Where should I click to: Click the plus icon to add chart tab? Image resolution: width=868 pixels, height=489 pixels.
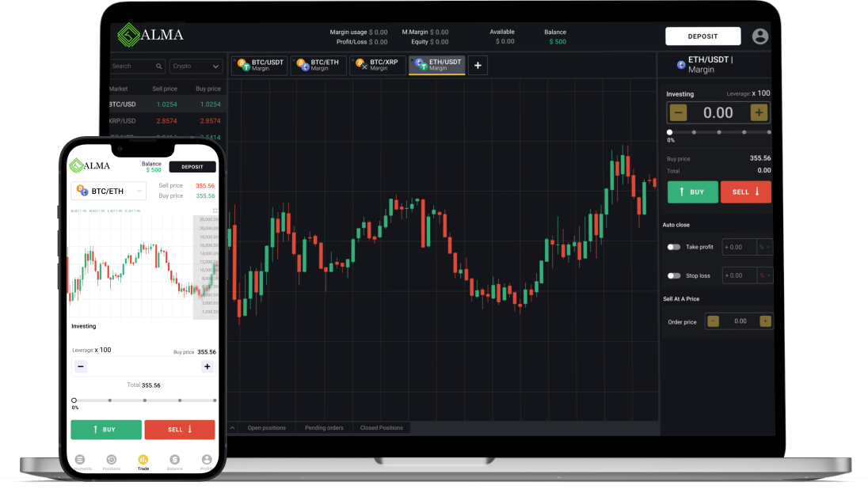click(478, 66)
